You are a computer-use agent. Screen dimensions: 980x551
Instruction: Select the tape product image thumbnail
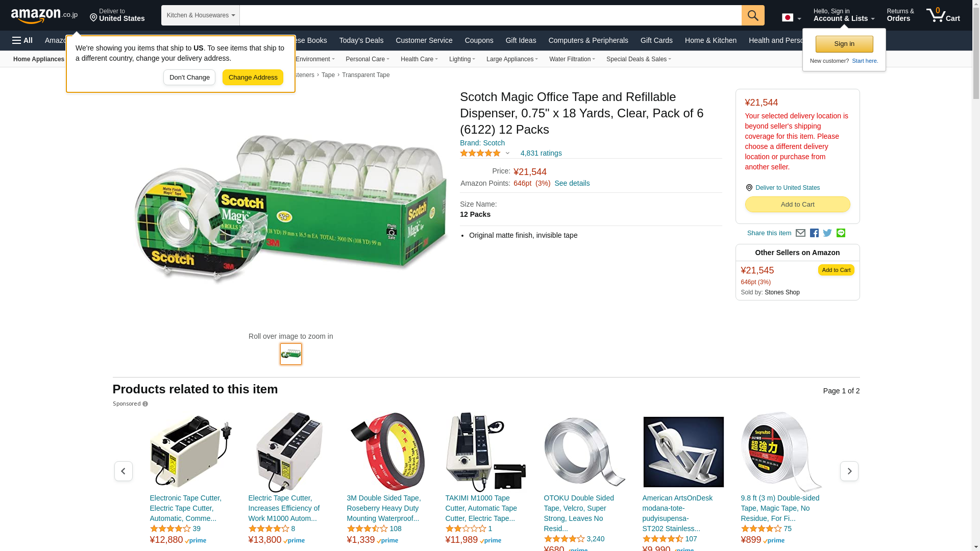(x=291, y=354)
